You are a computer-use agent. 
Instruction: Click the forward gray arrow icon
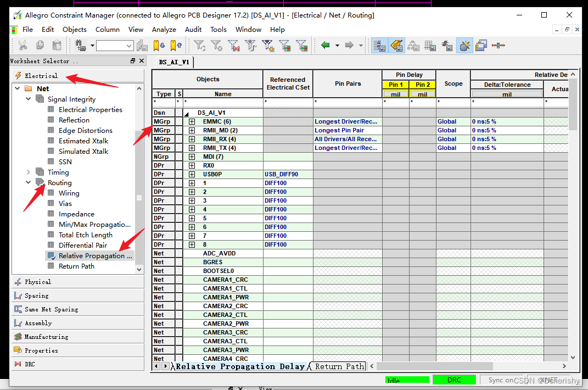pyautogui.click(x=349, y=46)
